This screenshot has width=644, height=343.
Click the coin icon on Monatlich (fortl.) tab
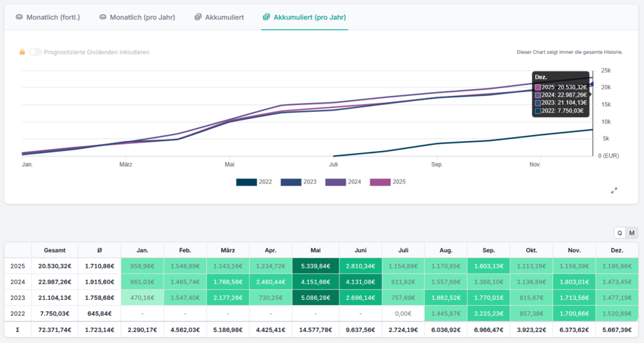19,17
